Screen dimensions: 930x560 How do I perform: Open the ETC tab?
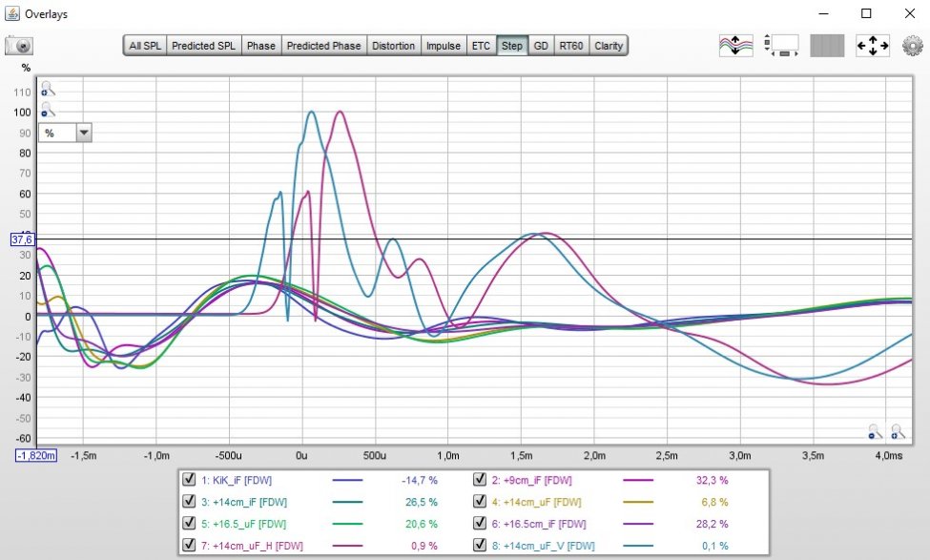pyautogui.click(x=481, y=46)
